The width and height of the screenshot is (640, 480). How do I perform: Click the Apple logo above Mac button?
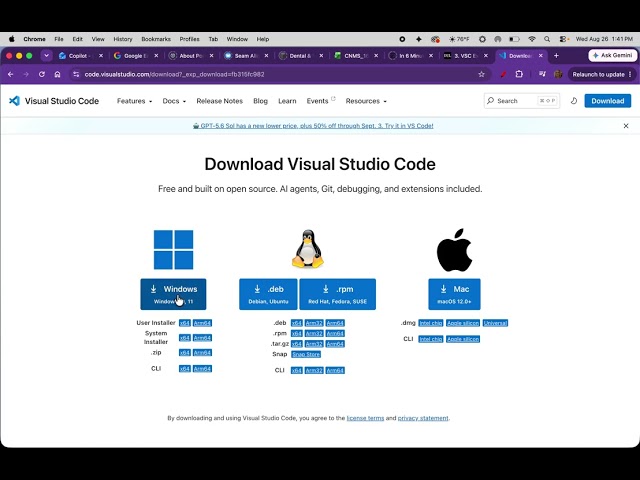click(x=454, y=250)
